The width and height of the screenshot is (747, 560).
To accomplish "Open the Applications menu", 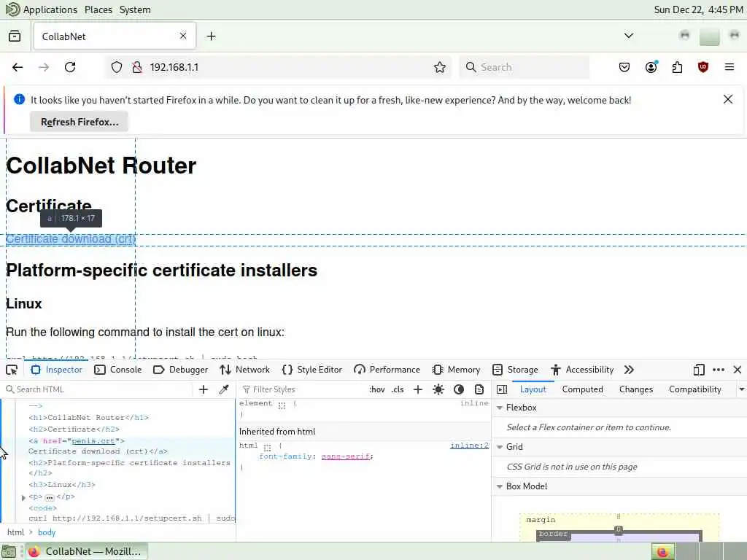I will click(x=50, y=9).
